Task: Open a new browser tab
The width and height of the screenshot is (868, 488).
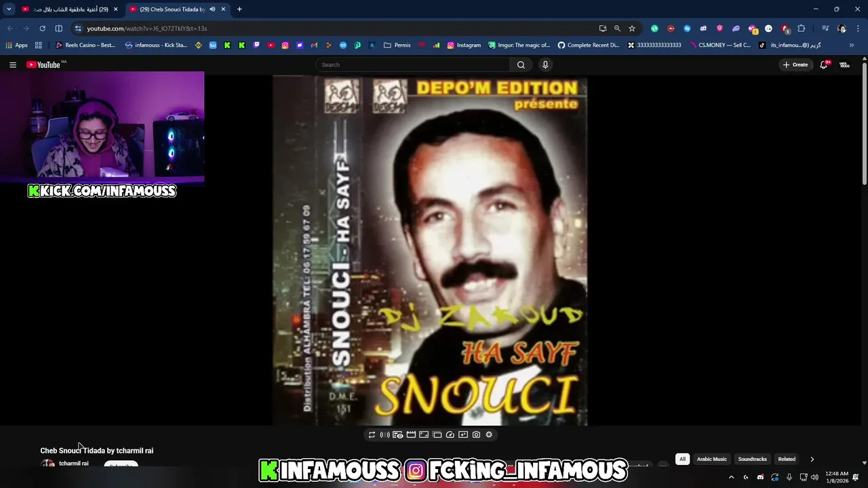Action: [x=239, y=9]
